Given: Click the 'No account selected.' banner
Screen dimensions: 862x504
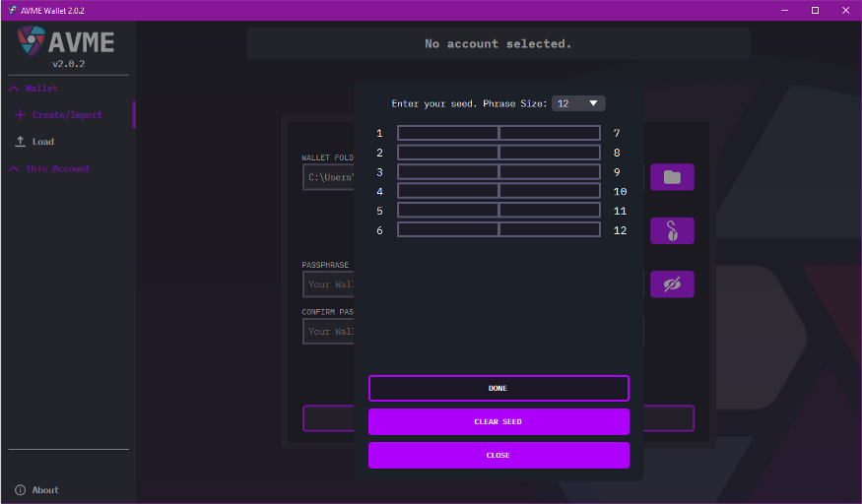Looking at the screenshot, I should pyautogui.click(x=498, y=44).
